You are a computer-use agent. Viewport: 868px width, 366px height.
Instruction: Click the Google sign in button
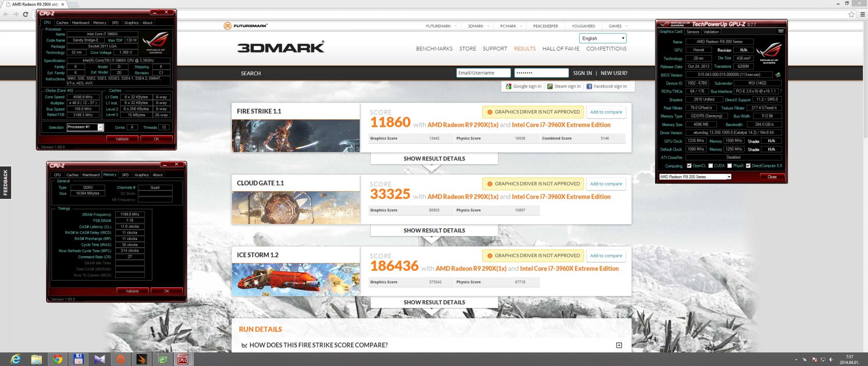[524, 86]
